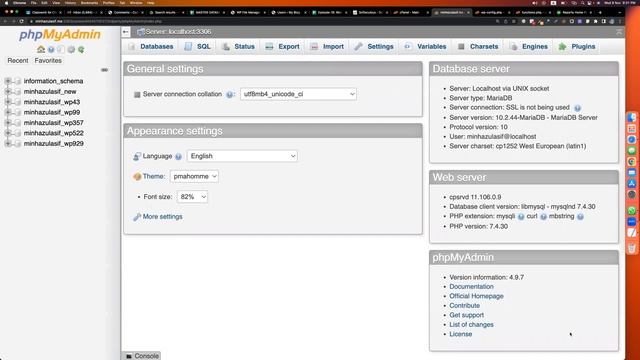Open the Documentation link
The image size is (640, 360).
click(x=471, y=287)
